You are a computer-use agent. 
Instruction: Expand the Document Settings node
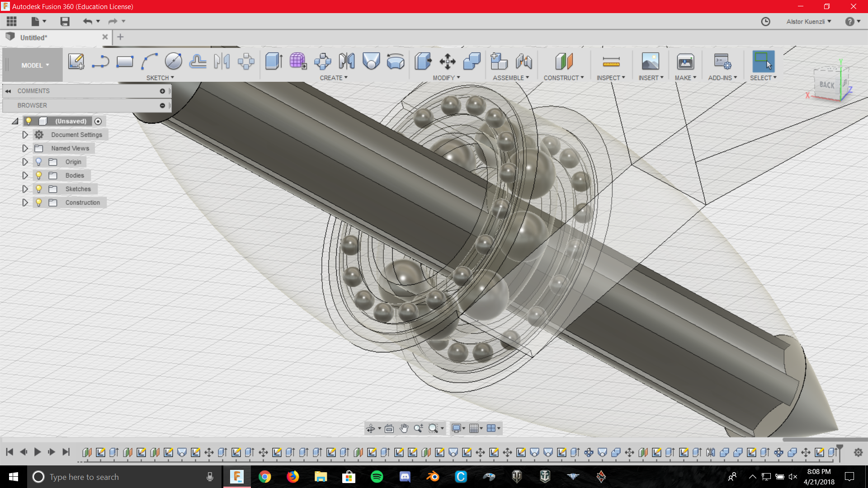(25, 135)
